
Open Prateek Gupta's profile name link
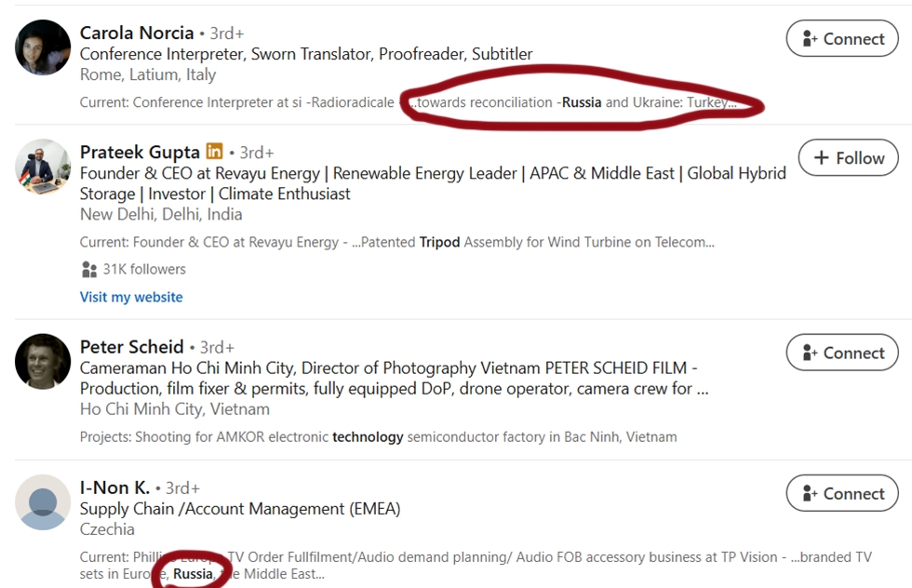pyautogui.click(x=140, y=153)
